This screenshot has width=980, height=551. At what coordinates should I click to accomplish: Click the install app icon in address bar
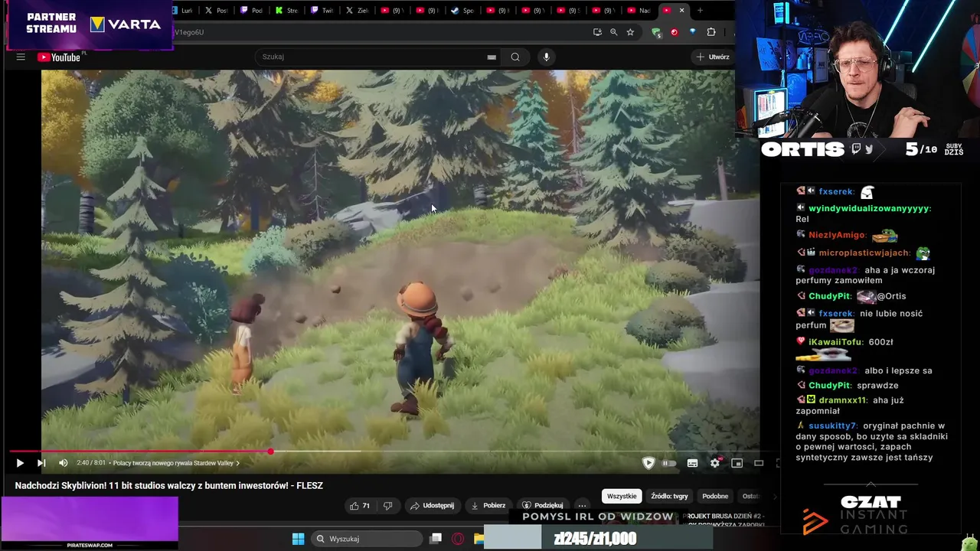(597, 32)
